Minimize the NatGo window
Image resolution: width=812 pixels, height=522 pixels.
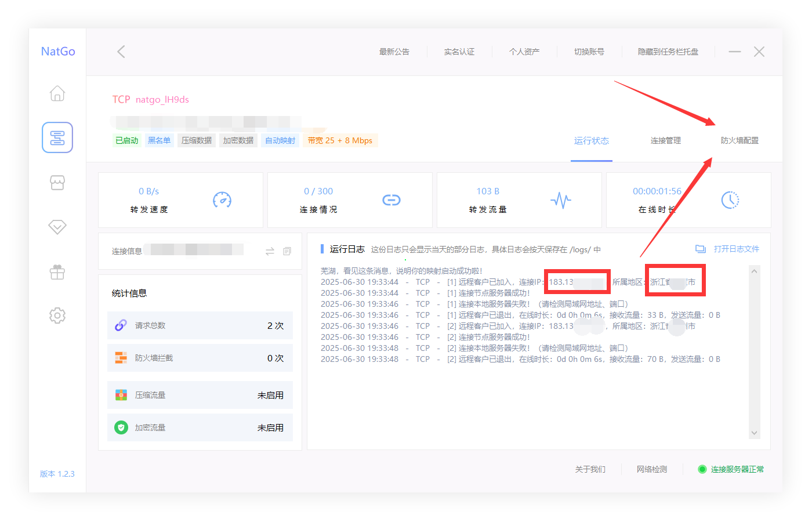[x=735, y=52]
